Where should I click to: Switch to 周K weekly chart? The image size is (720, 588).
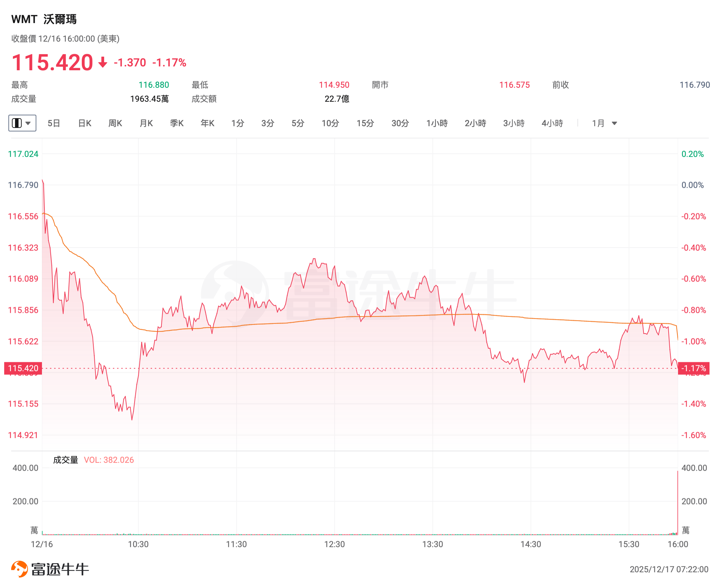tap(115, 123)
